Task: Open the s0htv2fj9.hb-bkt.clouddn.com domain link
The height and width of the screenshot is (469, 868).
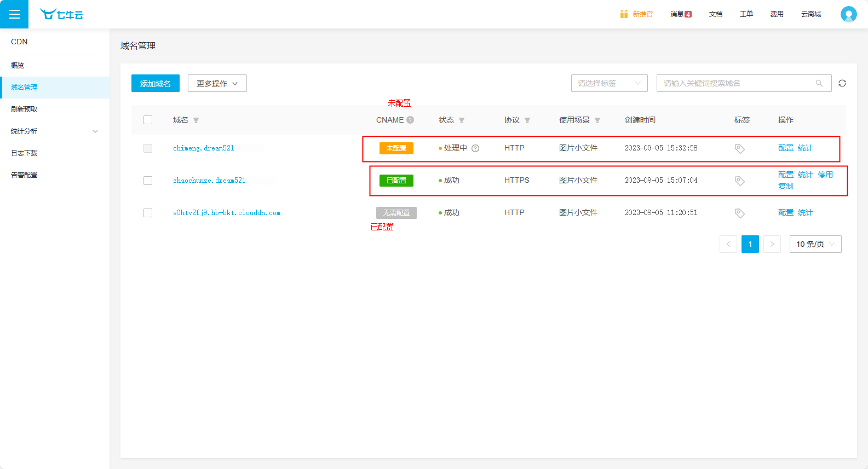Action: (x=227, y=213)
